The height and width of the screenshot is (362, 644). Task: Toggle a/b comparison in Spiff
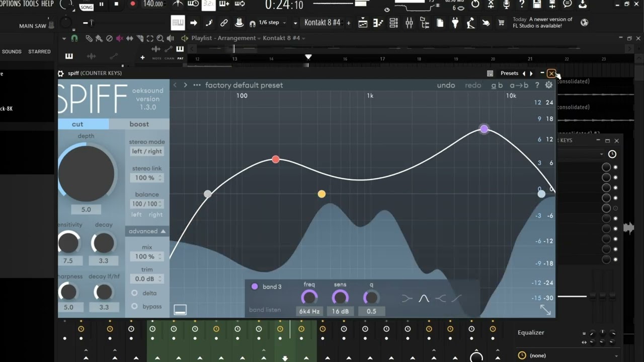click(x=497, y=85)
